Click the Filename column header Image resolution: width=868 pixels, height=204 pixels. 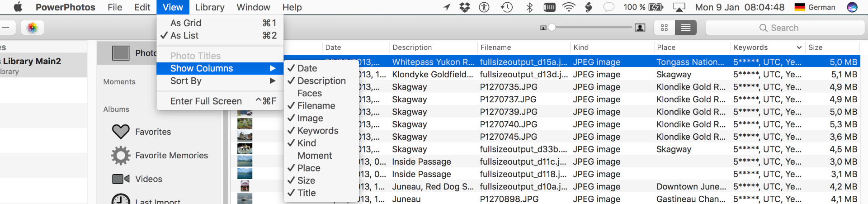(524, 47)
